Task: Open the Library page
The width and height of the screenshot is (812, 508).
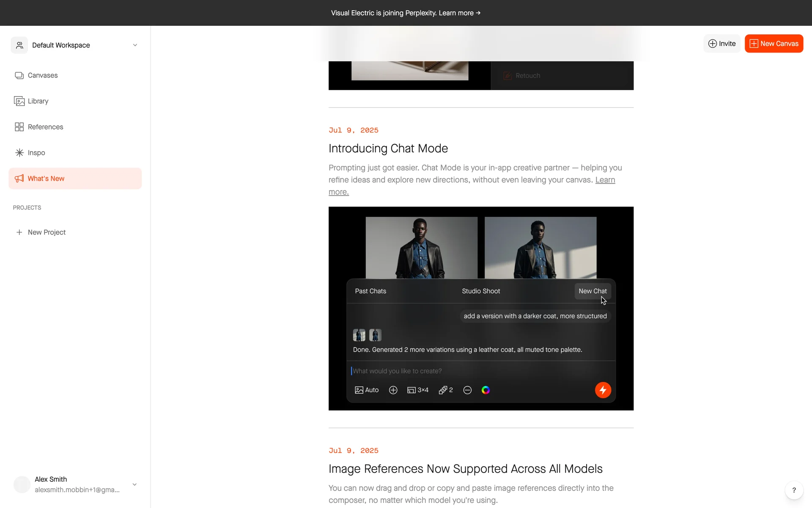Action: [38, 101]
